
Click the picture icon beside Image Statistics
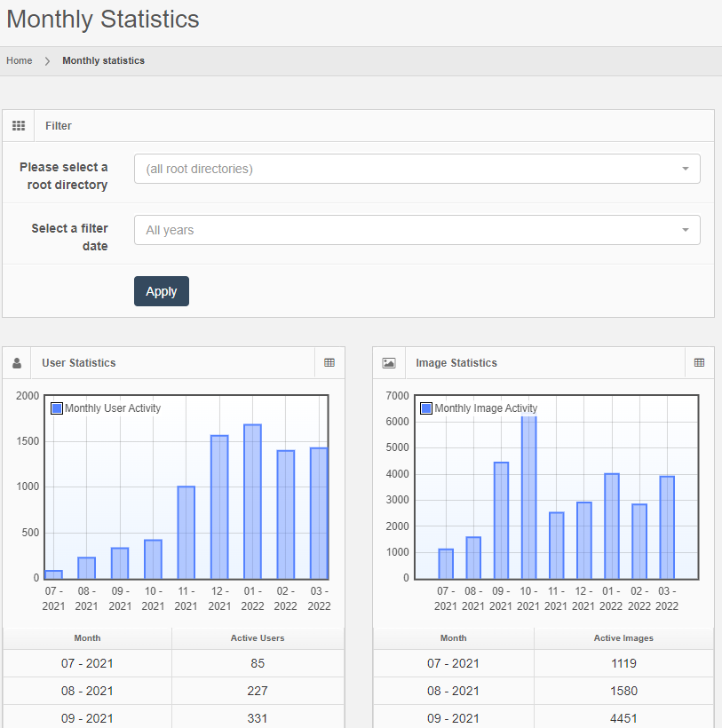[x=388, y=363]
